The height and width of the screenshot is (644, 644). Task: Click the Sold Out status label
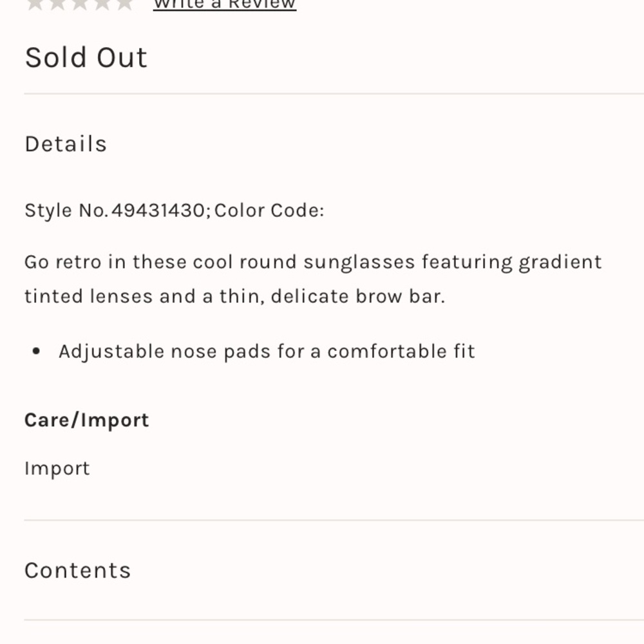point(86,57)
